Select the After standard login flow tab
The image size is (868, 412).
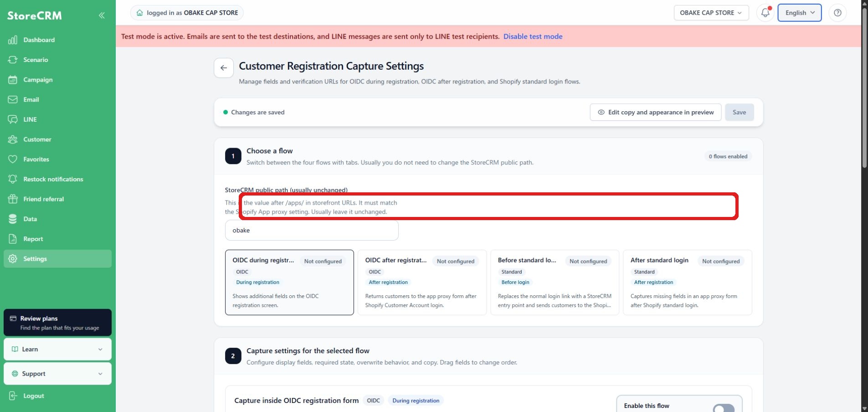(687, 282)
